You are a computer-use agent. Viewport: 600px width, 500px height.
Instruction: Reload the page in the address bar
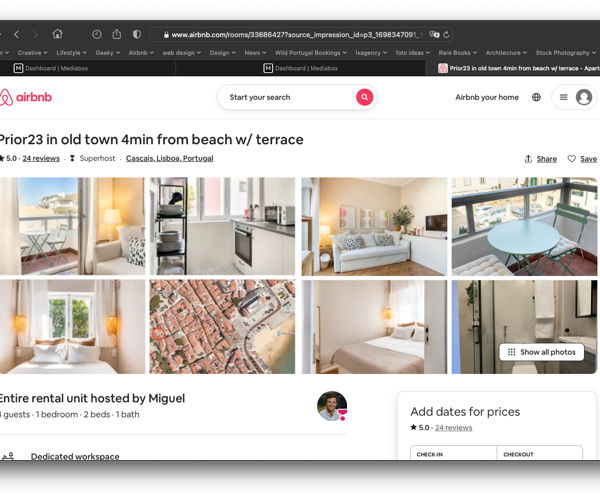coord(446,34)
